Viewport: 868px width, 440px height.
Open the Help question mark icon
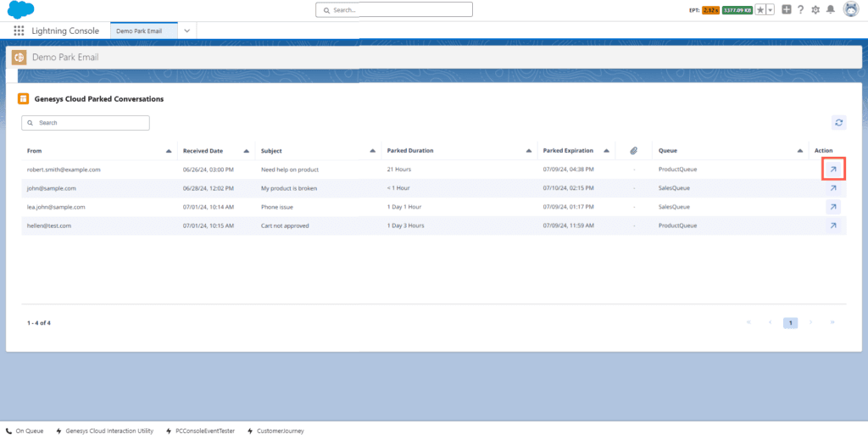[800, 9]
